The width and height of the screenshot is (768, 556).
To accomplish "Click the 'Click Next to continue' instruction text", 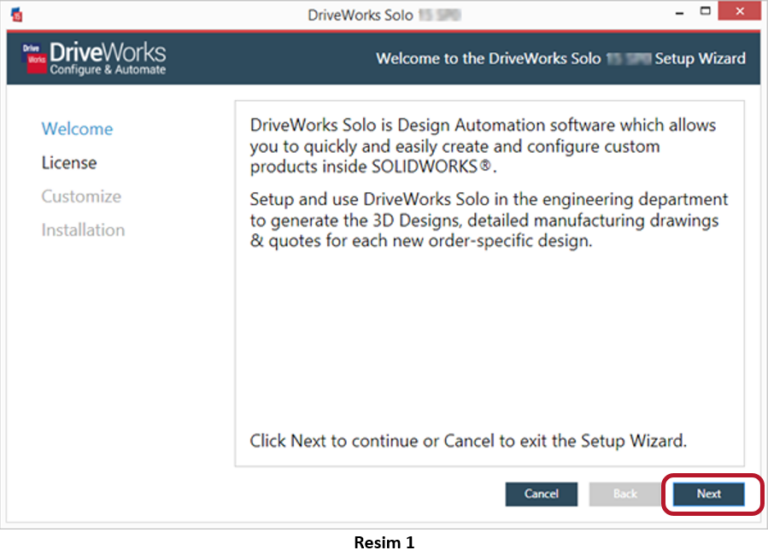I will coord(467,440).
